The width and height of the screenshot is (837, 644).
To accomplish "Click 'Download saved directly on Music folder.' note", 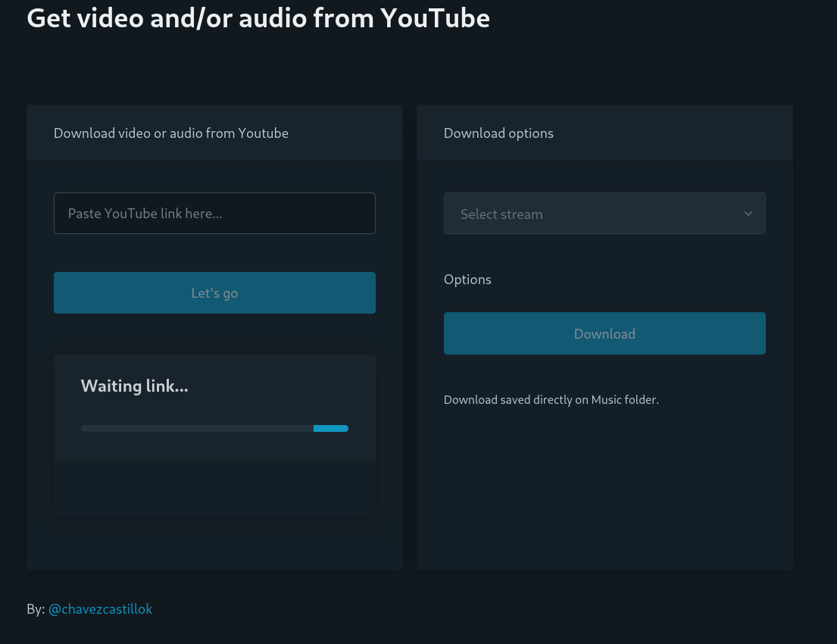I will [551, 399].
